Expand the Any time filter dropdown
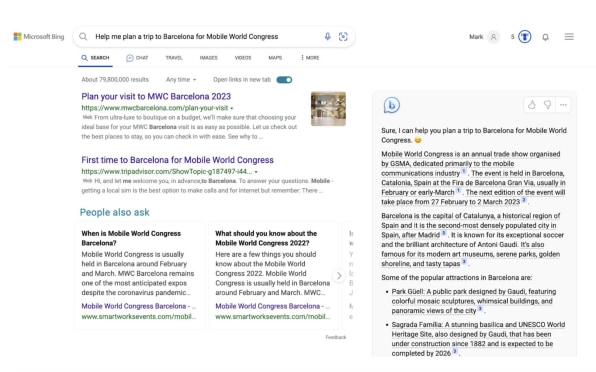The image size is (596, 372). click(181, 80)
